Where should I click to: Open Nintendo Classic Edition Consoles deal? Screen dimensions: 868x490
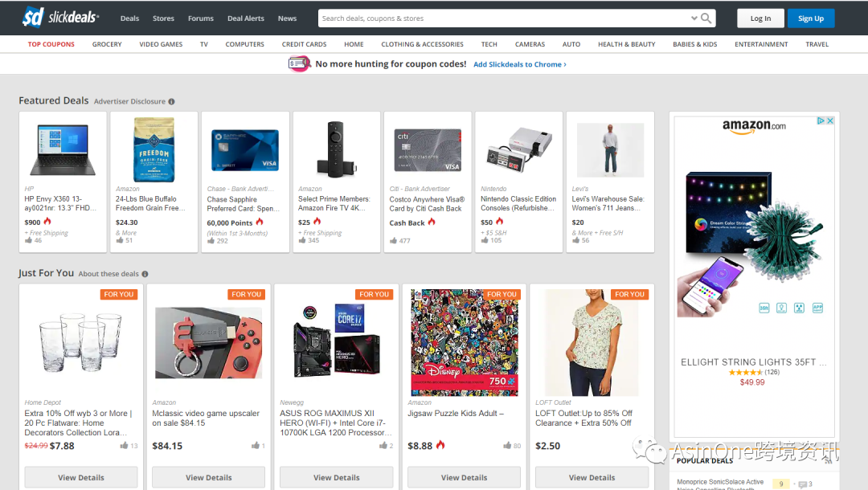tap(518, 203)
